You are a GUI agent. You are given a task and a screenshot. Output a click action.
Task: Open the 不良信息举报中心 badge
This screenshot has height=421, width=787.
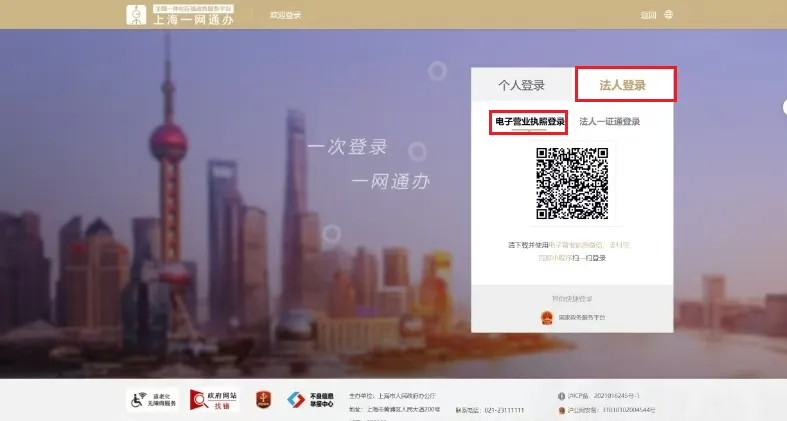(311, 400)
